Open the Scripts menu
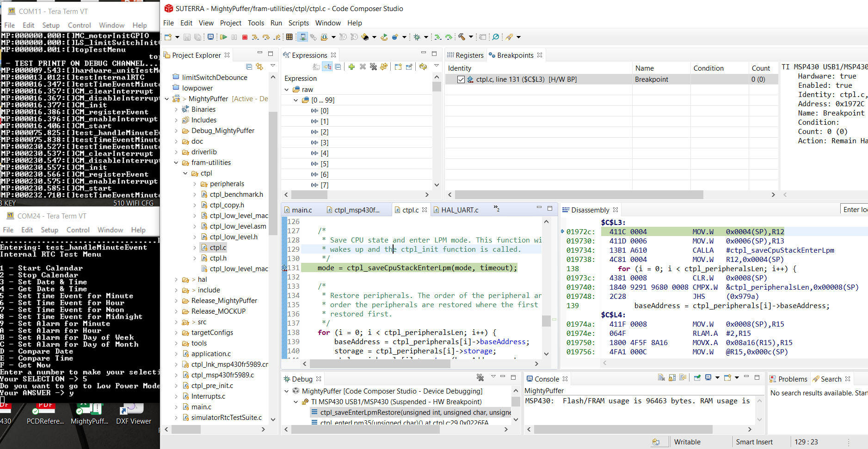 (298, 23)
